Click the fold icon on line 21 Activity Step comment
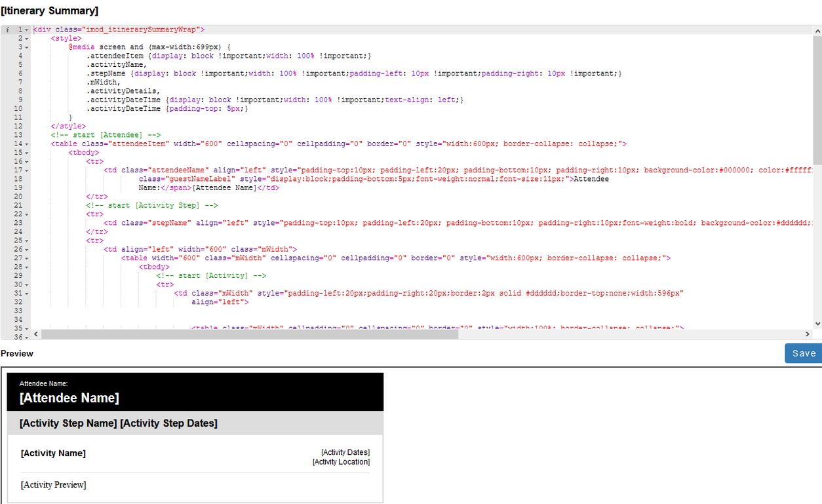Screen dimensions: 822x504 [x=26, y=205]
